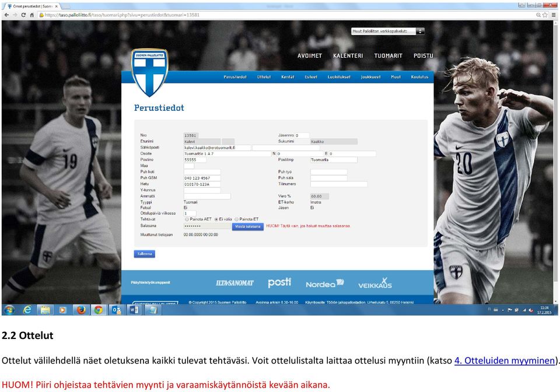Open Word from taskbar

coord(134,310)
